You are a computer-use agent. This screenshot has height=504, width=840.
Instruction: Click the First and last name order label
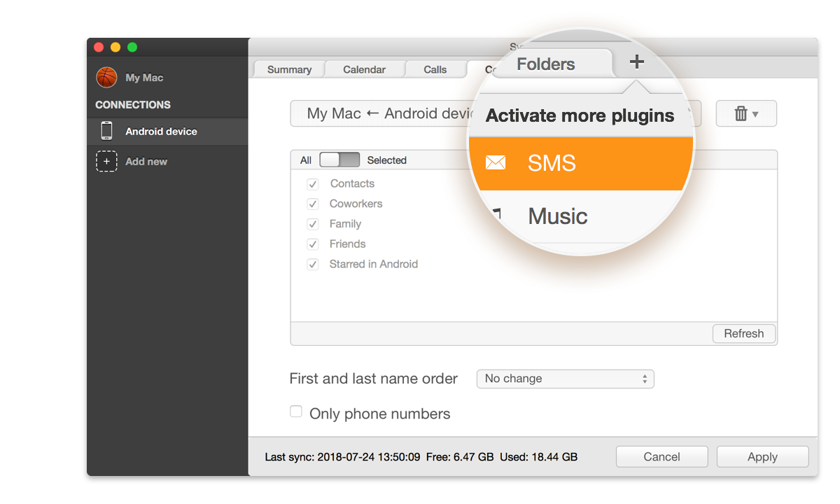pos(373,379)
